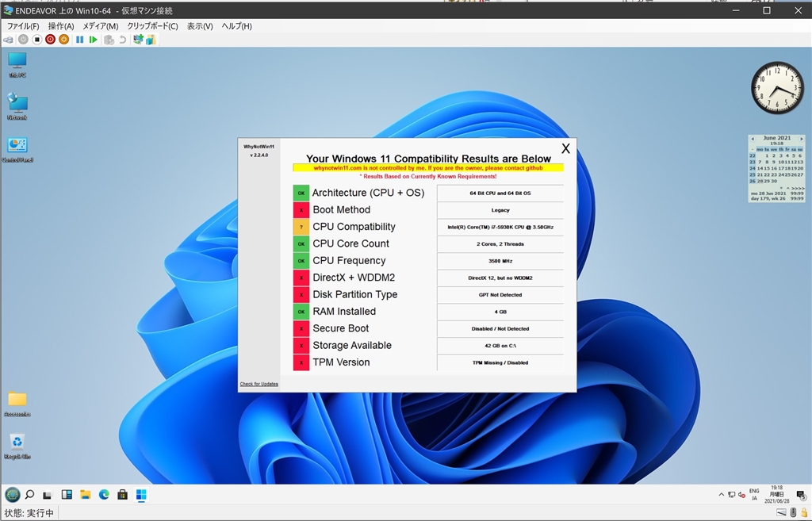812x521 pixels.
Task: Close the WhyNotWin11 results window
Action: coord(565,148)
